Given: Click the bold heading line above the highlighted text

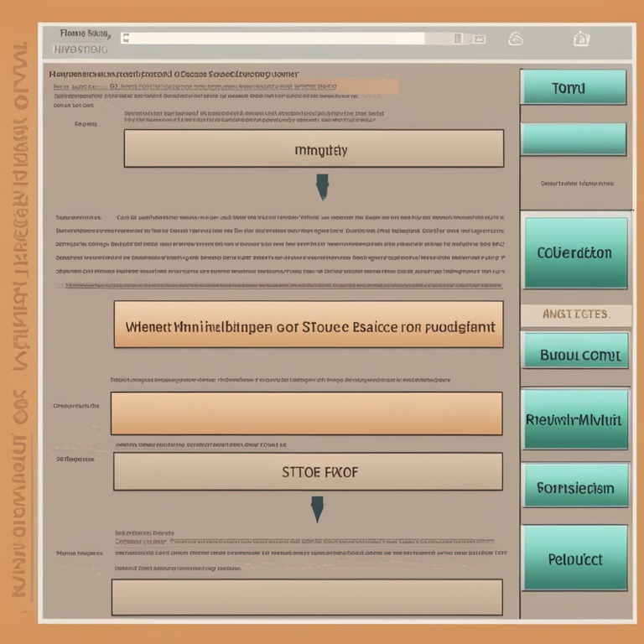Looking at the screenshot, I should tap(174, 75).
